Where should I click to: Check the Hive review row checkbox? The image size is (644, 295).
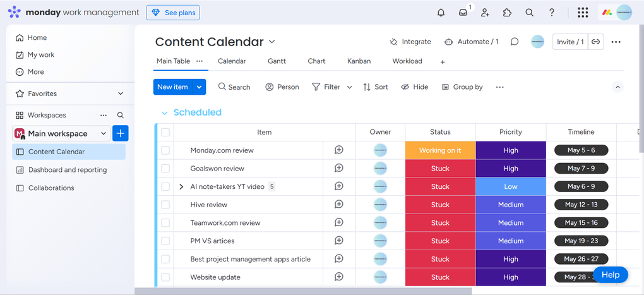pyautogui.click(x=165, y=205)
